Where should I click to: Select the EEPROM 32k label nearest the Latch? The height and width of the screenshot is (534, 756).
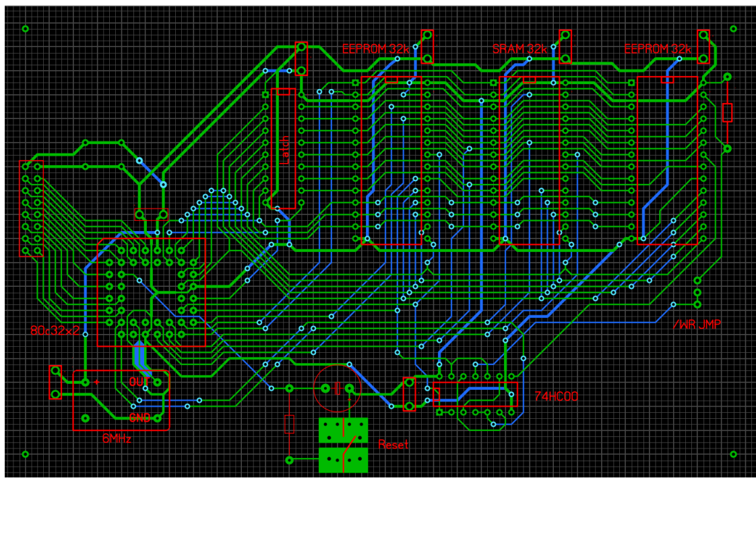click(375, 49)
